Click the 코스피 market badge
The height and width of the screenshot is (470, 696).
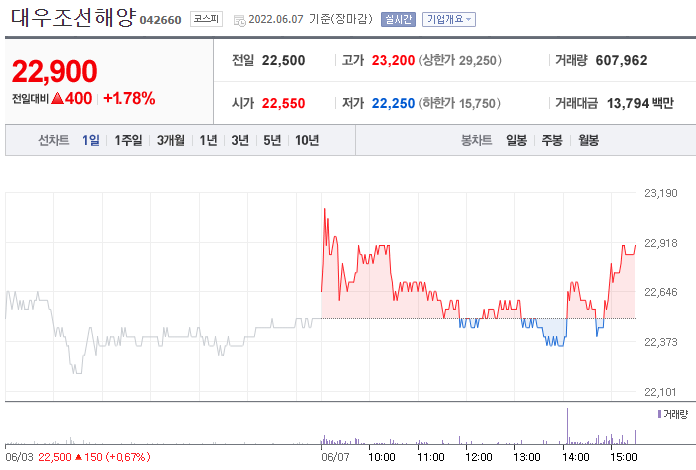[x=206, y=19]
